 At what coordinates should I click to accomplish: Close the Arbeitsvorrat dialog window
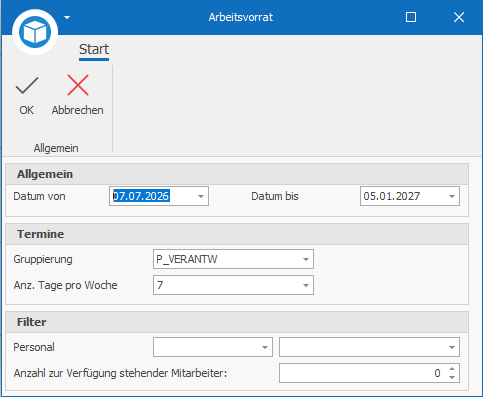coord(459,17)
